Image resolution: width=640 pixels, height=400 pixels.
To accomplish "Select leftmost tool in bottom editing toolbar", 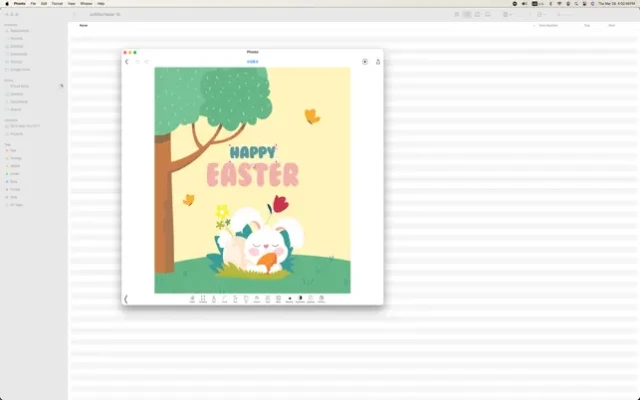I will (x=192, y=299).
